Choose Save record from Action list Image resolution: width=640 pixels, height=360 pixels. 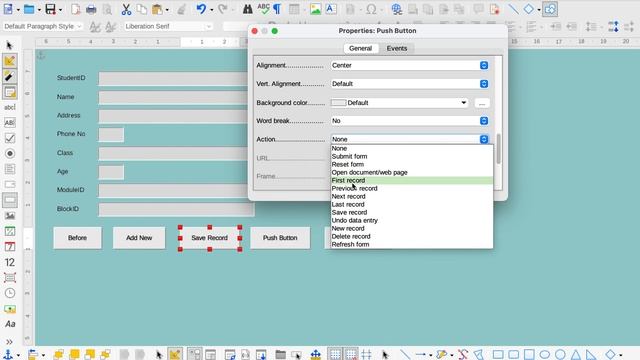coord(411,212)
